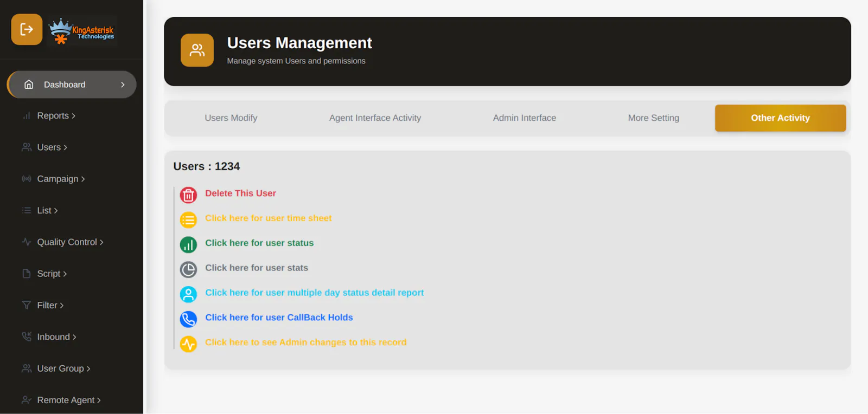The width and height of the screenshot is (868, 414).
Task: Click the Inbound phone icon
Action: tap(27, 337)
